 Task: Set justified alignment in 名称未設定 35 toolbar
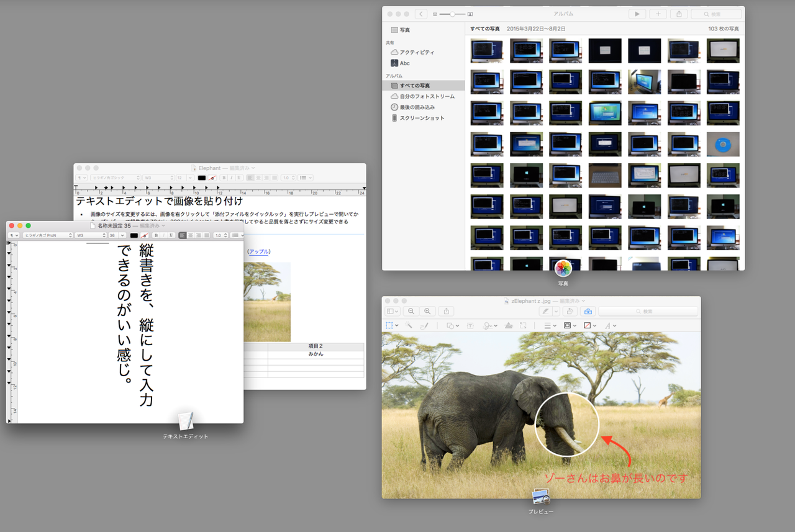pos(207,236)
